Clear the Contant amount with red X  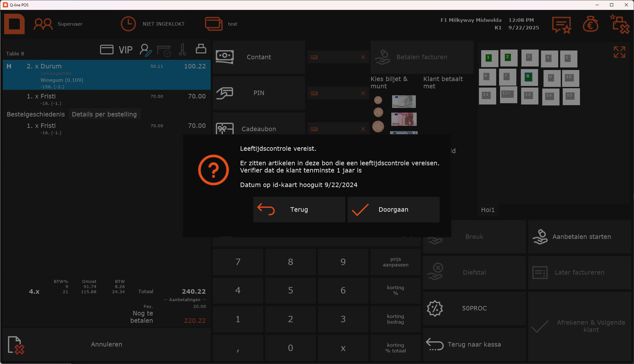[x=363, y=57]
